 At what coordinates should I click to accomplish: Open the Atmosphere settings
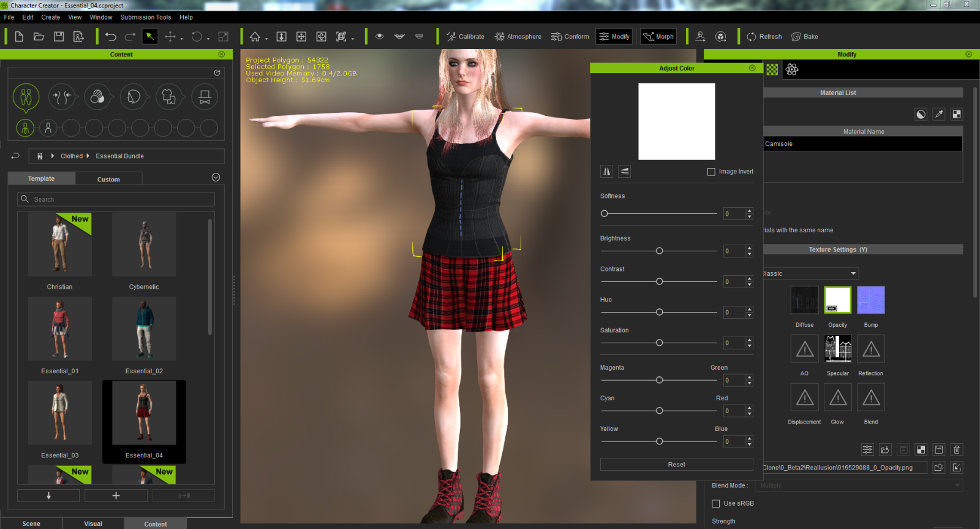tap(518, 37)
